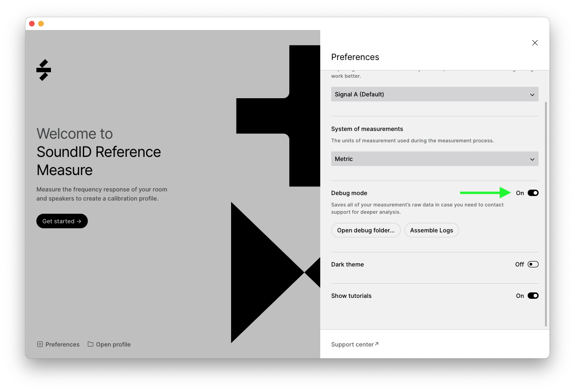Click the SoundID Reference logo icon
The width and height of the screenshot is (575, 392).
tap(44, 70)
